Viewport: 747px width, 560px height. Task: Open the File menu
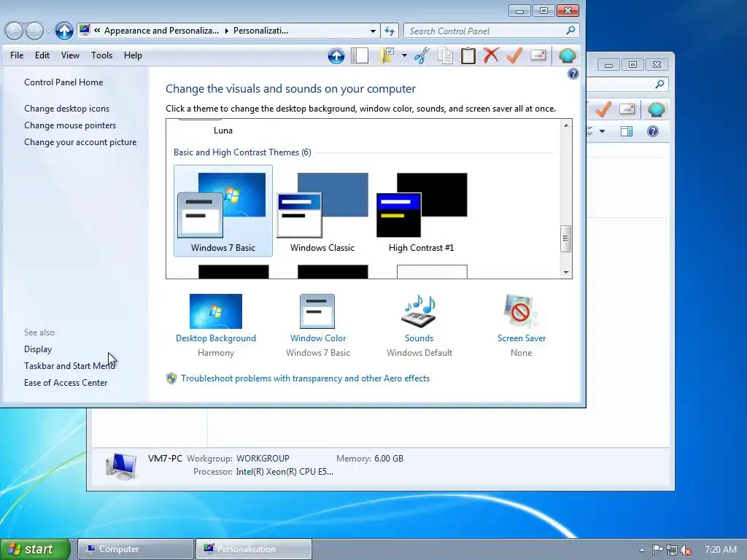click(17, 55)
